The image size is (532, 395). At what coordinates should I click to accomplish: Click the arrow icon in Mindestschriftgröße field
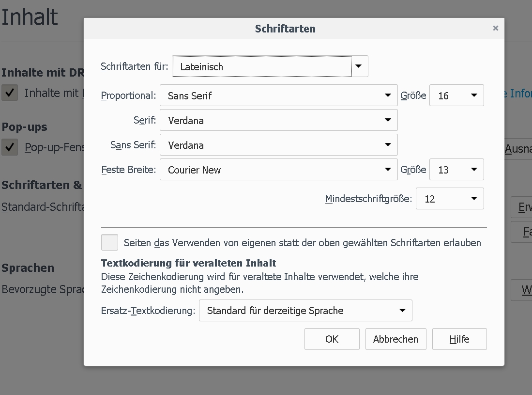click(x=474, y=199)
